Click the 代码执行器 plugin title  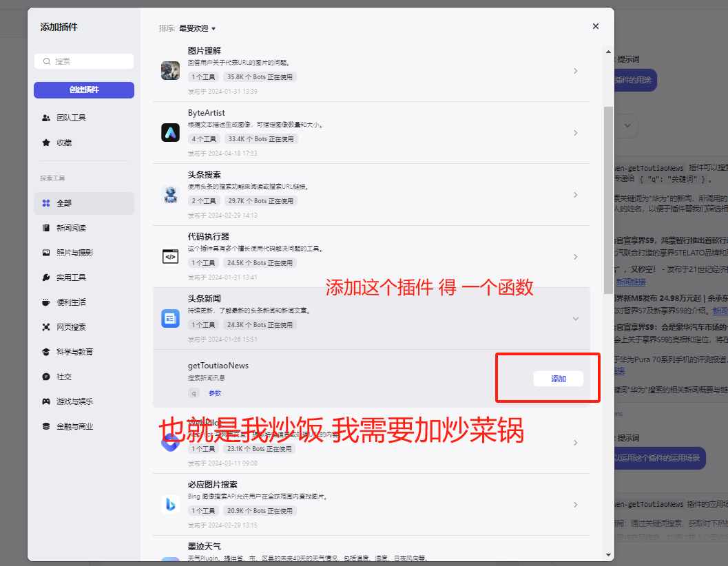209,236
